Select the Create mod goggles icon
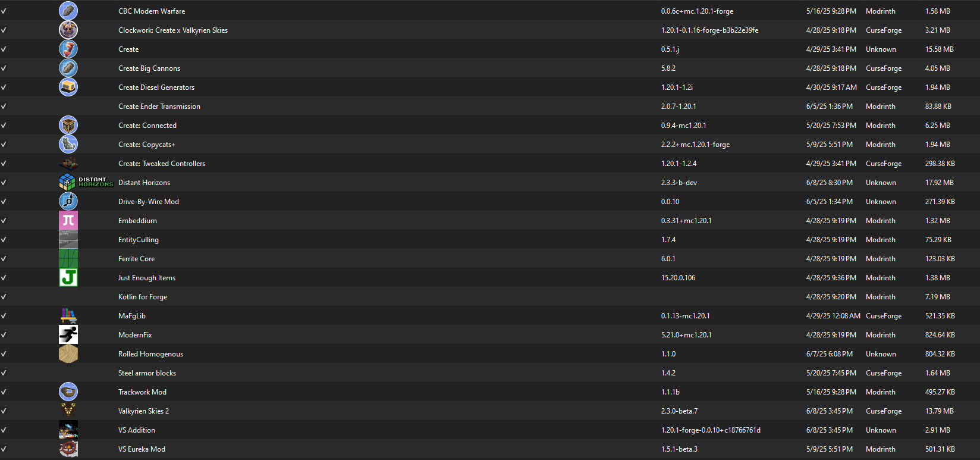 [x=68, y=49]
